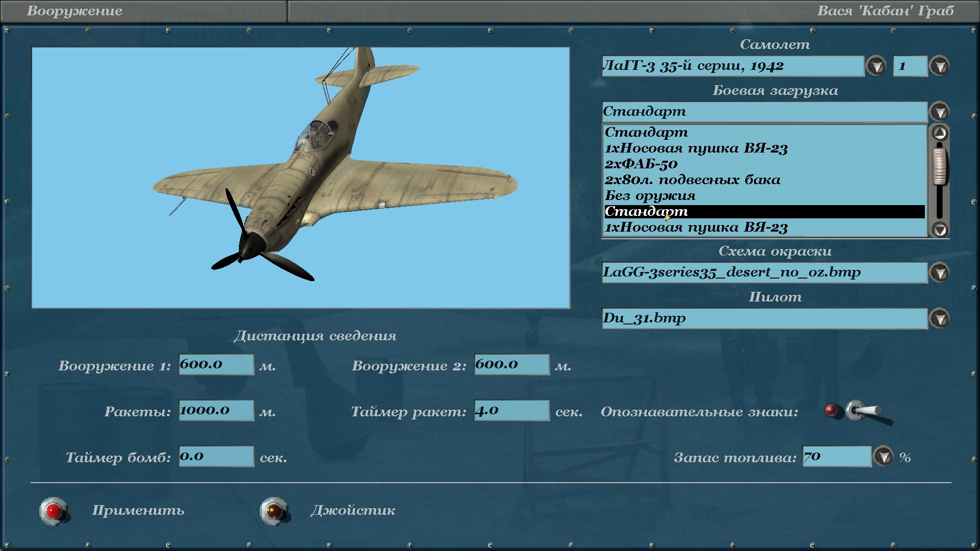Open the Схема окраски skin dropdown
The height and width of the screenshot is (551, 980).
(940, 272)
